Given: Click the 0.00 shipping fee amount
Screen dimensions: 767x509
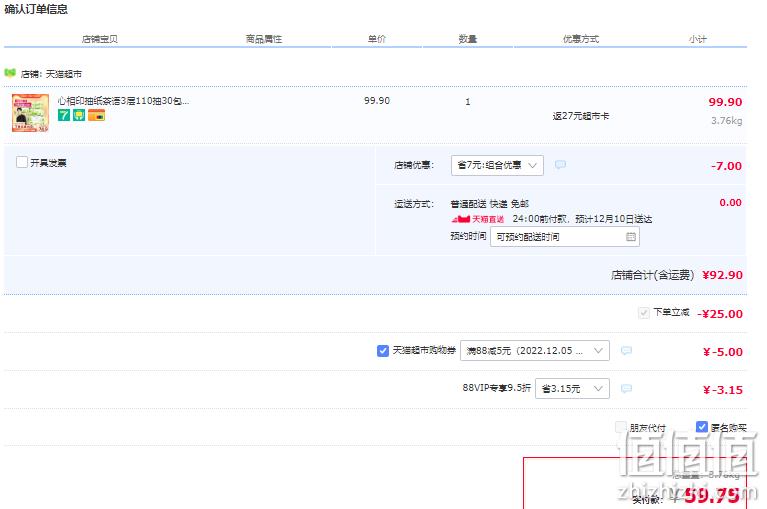Looking at the screenshot, I should (730, 203).
